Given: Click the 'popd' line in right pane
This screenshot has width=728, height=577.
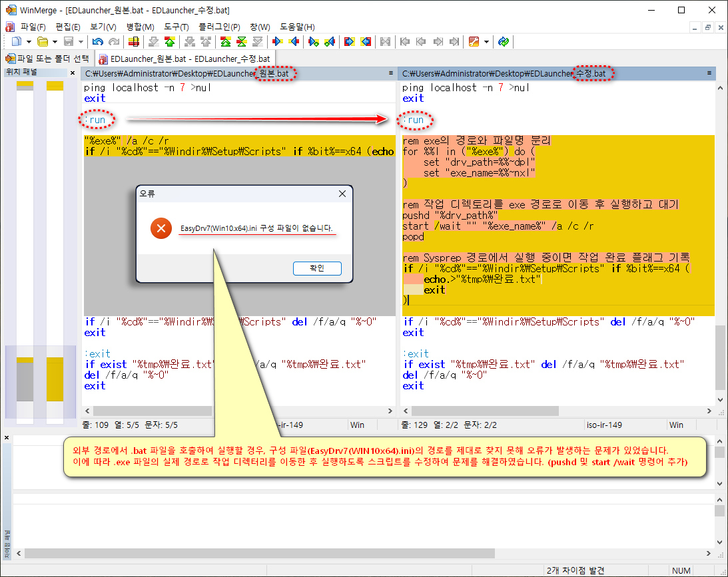Looking at the screenshot, I should click(x=413, y=236).
